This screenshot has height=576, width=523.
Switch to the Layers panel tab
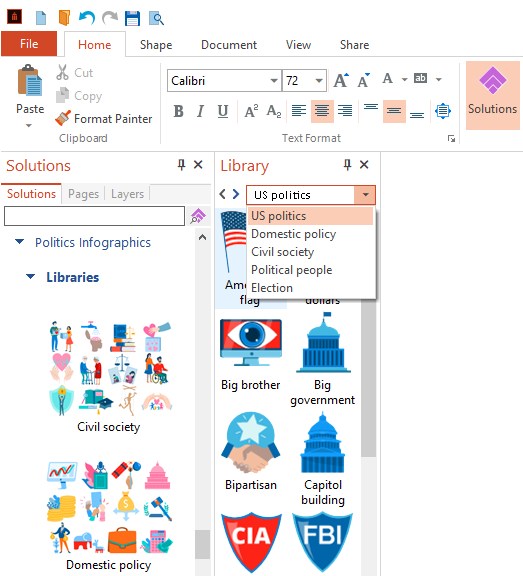pyautogui.click(x=127, y=194)
